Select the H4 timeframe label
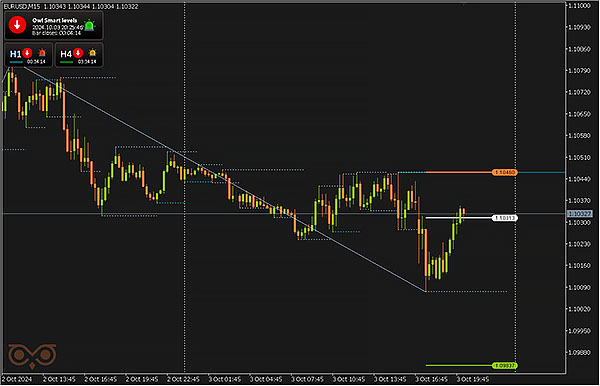Viewport: 600px width, 386px height. 66,54
